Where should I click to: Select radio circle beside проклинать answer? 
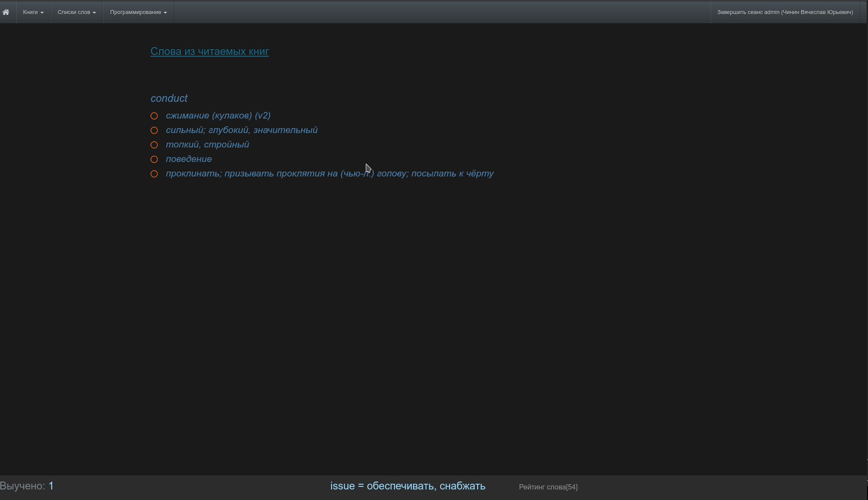tap(154, 174)
